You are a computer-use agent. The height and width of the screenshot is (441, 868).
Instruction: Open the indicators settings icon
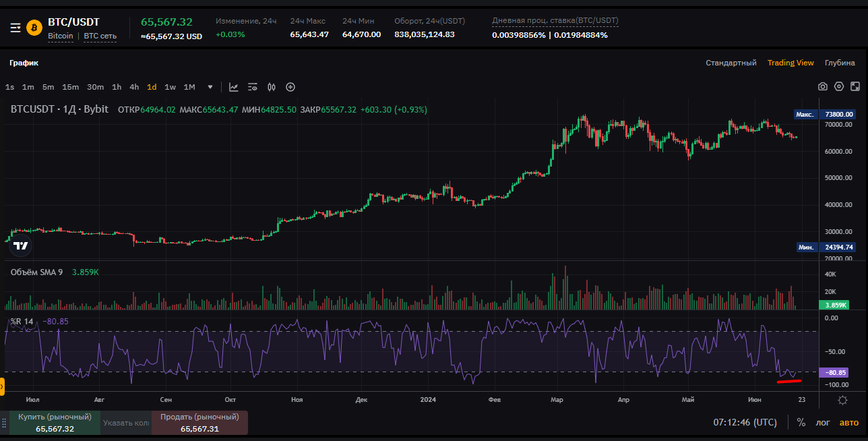[253, 87]
